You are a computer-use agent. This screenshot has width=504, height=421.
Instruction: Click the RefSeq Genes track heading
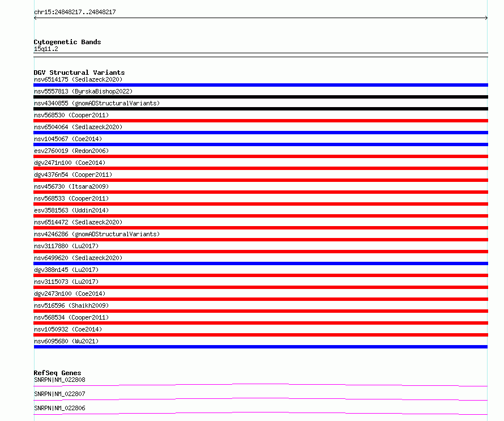click(57, 373)
